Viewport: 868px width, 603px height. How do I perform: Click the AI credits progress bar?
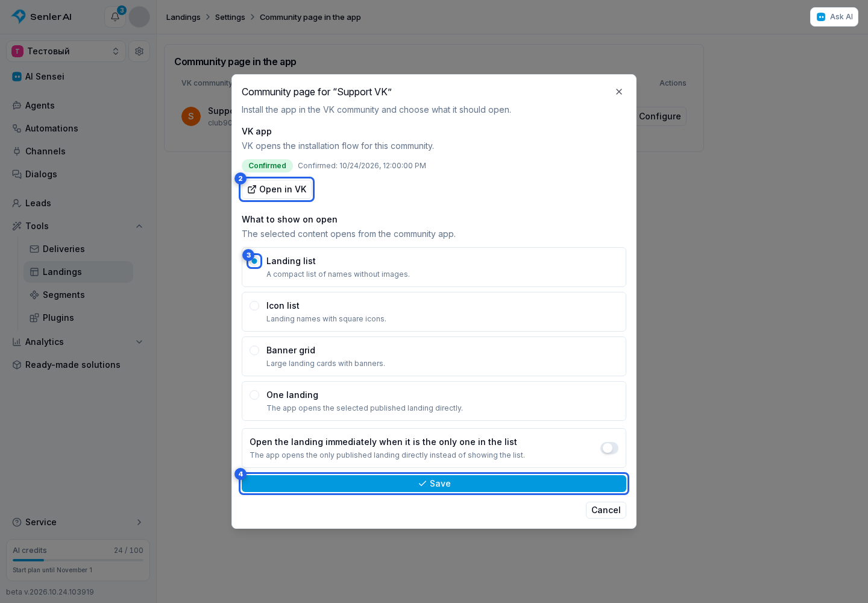click(78, 560)
